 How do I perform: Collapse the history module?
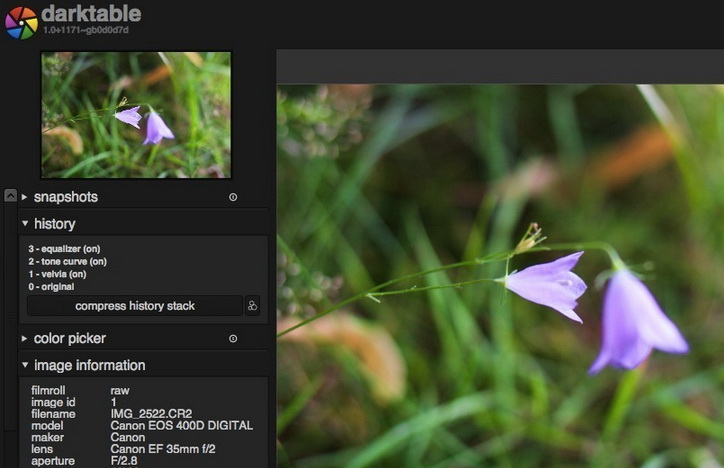coord(25,224)
